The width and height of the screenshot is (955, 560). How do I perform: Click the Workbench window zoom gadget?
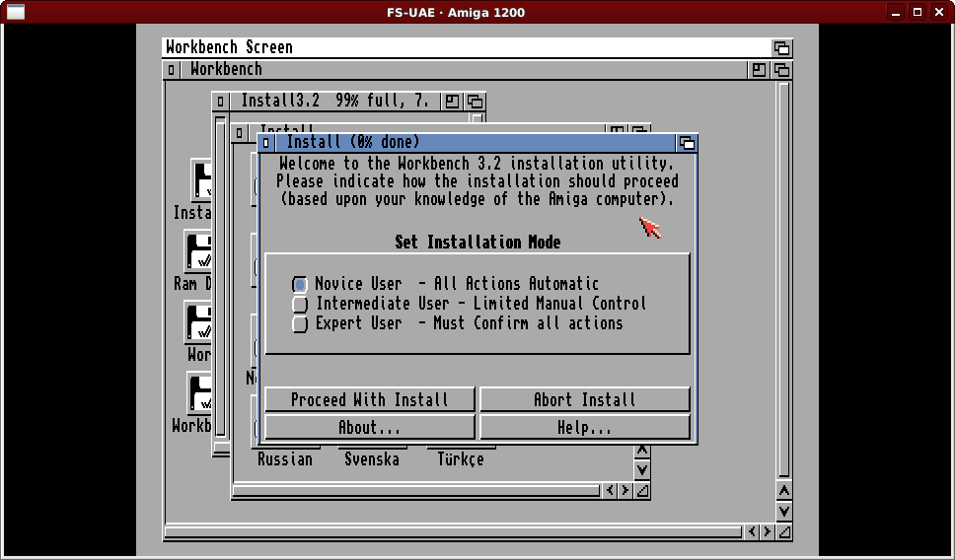(x=759, y=70)
